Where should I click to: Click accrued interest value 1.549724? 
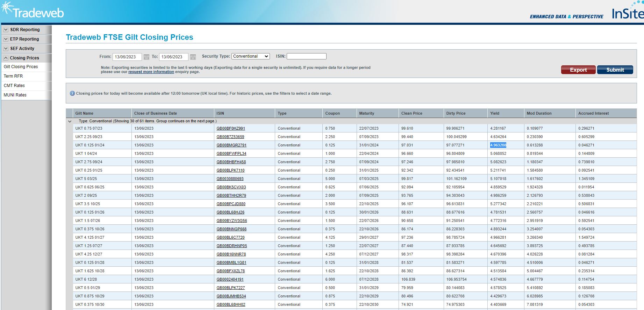coord(586,237)
